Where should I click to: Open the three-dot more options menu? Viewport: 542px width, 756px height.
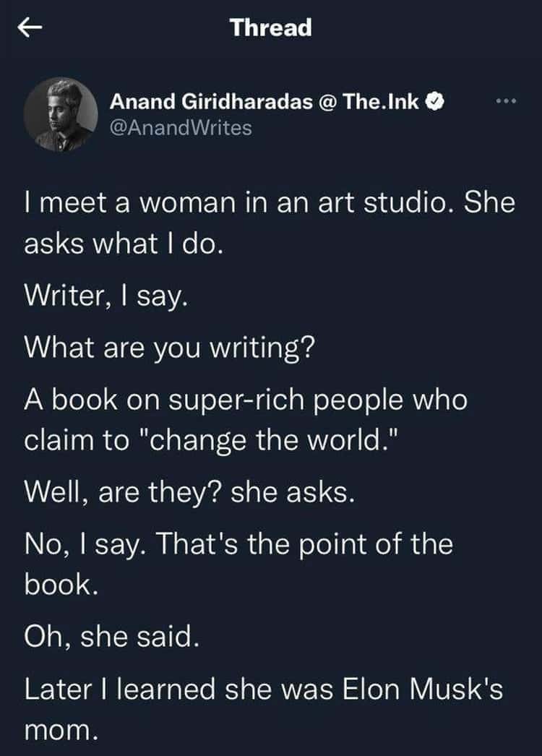pyautogui.click(x=507, y=101)
